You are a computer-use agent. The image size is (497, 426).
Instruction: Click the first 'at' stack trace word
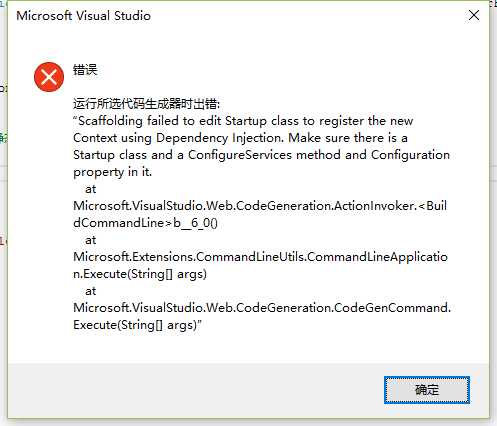91,189
